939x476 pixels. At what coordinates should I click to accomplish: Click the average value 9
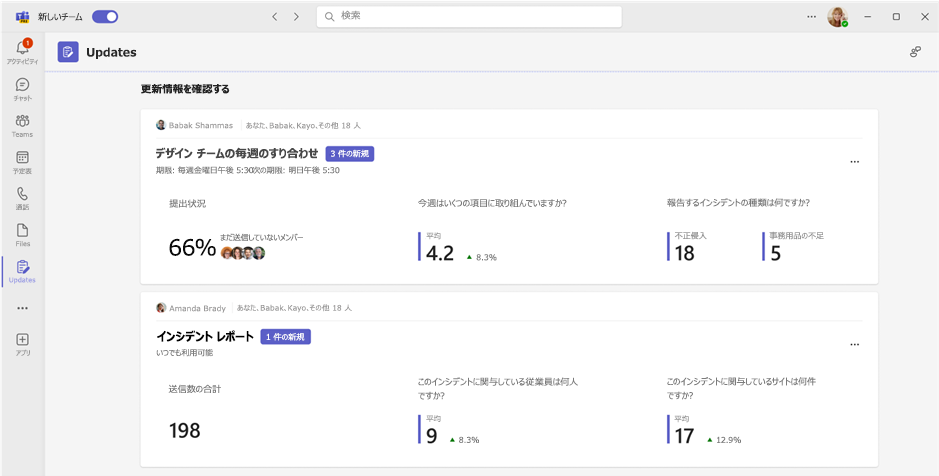click(x=432, y=436)
